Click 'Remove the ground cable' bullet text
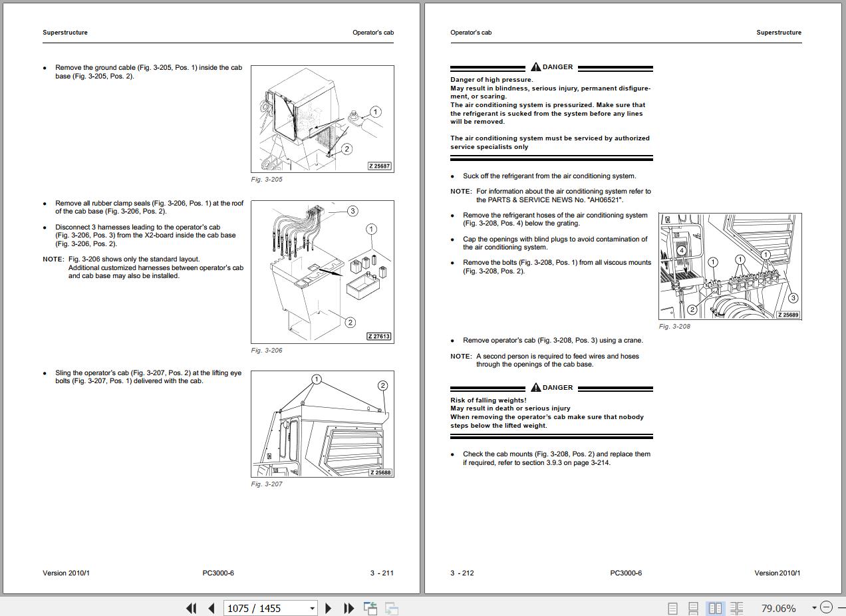846x616 pixels. [x=148, y=72]
